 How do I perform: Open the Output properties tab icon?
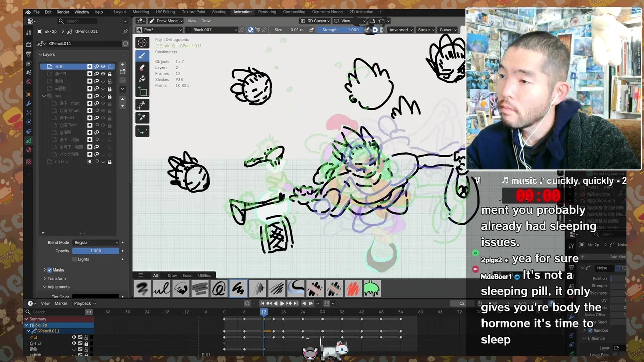(29, 54)
